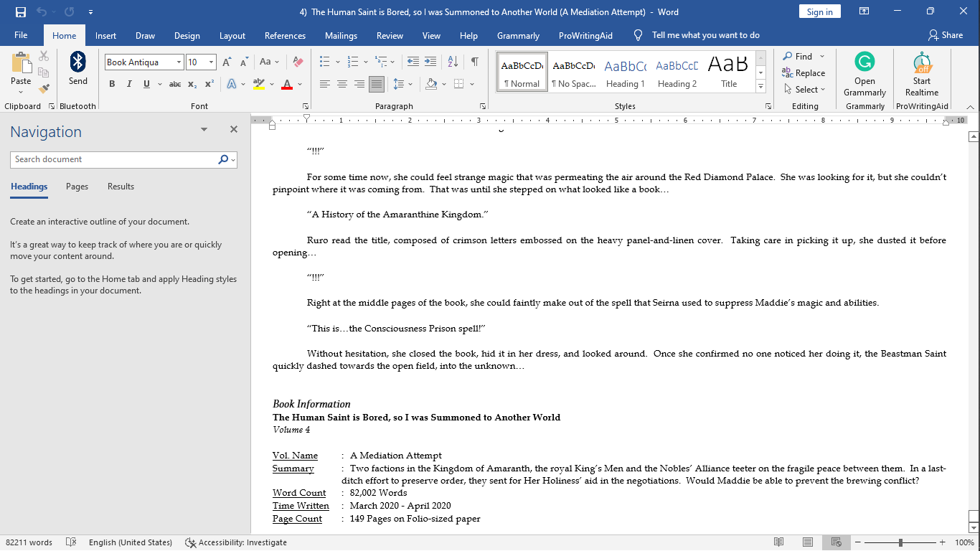980x551 pixels.
Task: Send document via Bluetooth icon
Action: [x=78, y=69]
